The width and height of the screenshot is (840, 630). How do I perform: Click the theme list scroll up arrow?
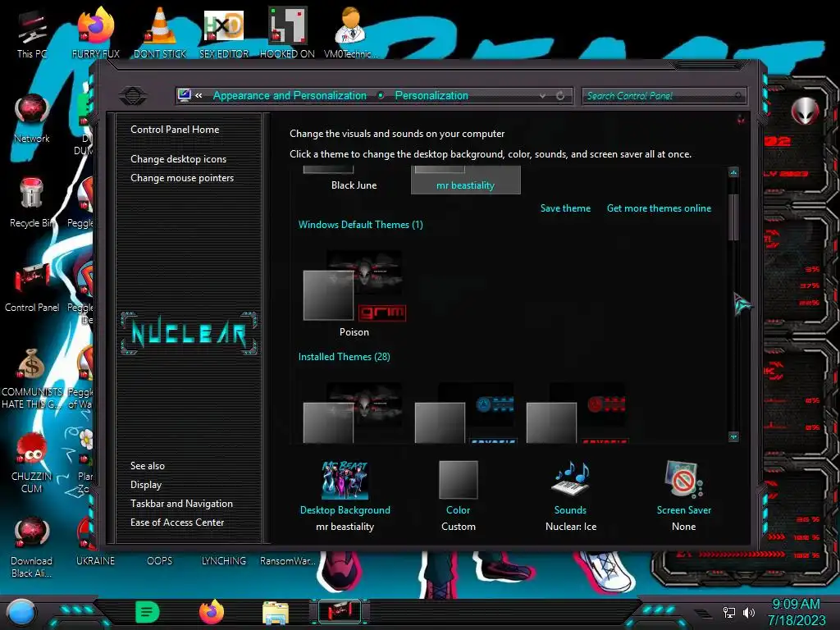tap(733, 172)
